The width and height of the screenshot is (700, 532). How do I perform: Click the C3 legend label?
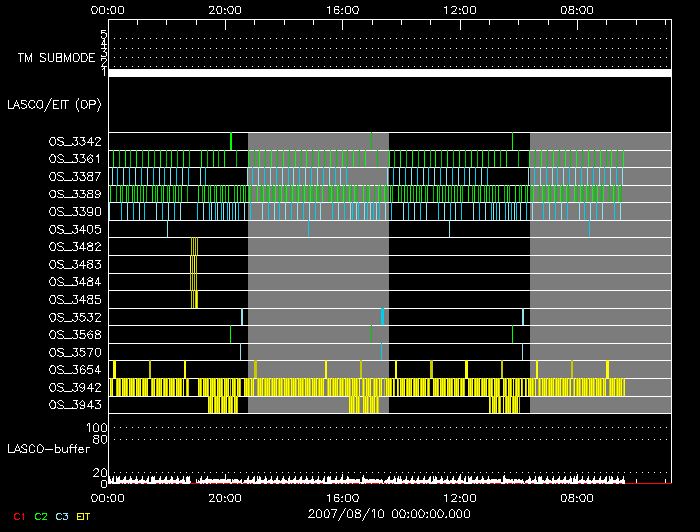click(63, 516)
